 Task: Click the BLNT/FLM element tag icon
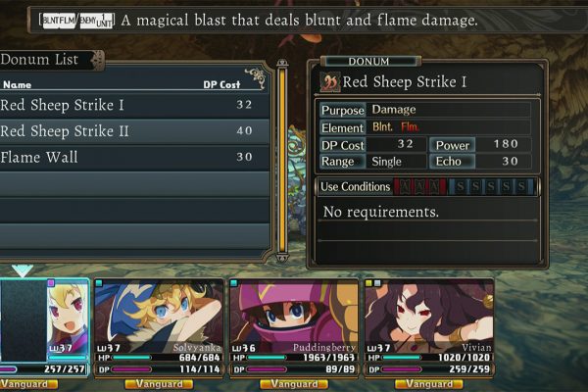(x=59, y=21)
